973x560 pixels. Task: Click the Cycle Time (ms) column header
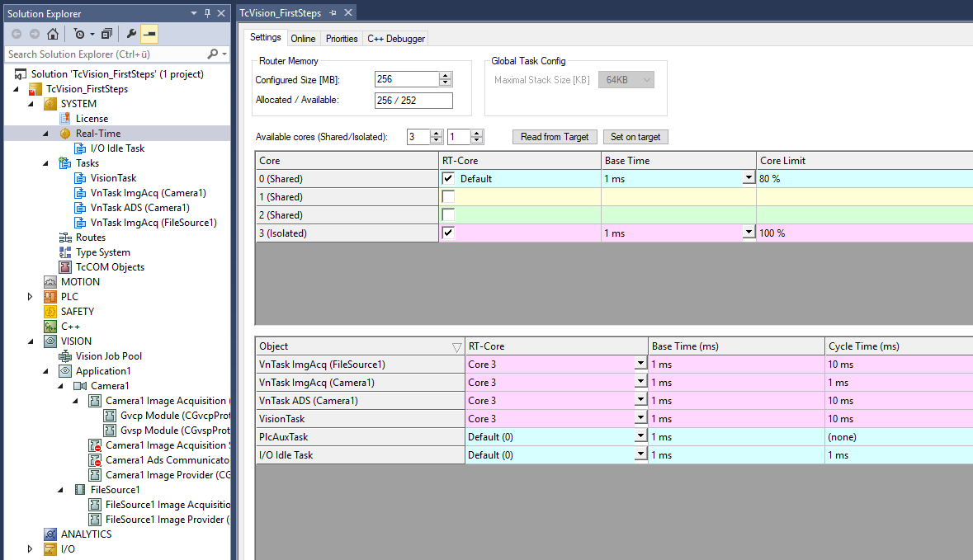point(899,346)
